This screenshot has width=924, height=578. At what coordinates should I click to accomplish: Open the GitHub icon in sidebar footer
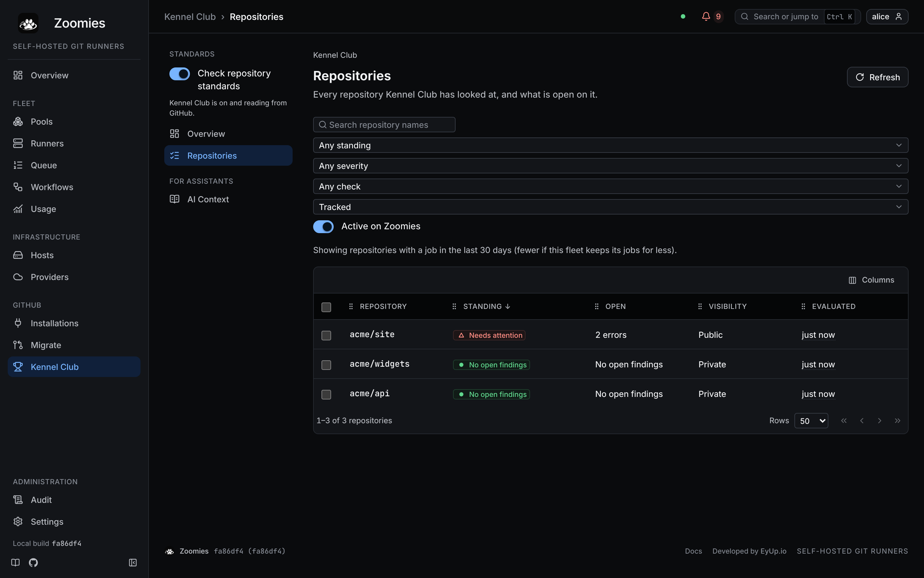click(x=34, y=562)
